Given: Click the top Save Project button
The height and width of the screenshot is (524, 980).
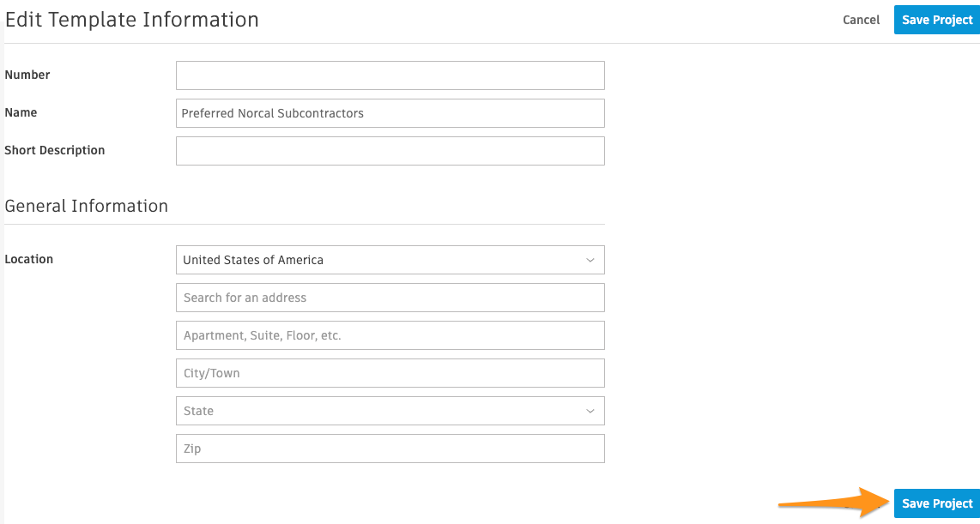Looking at the screenshot, I should click(935, 19).
